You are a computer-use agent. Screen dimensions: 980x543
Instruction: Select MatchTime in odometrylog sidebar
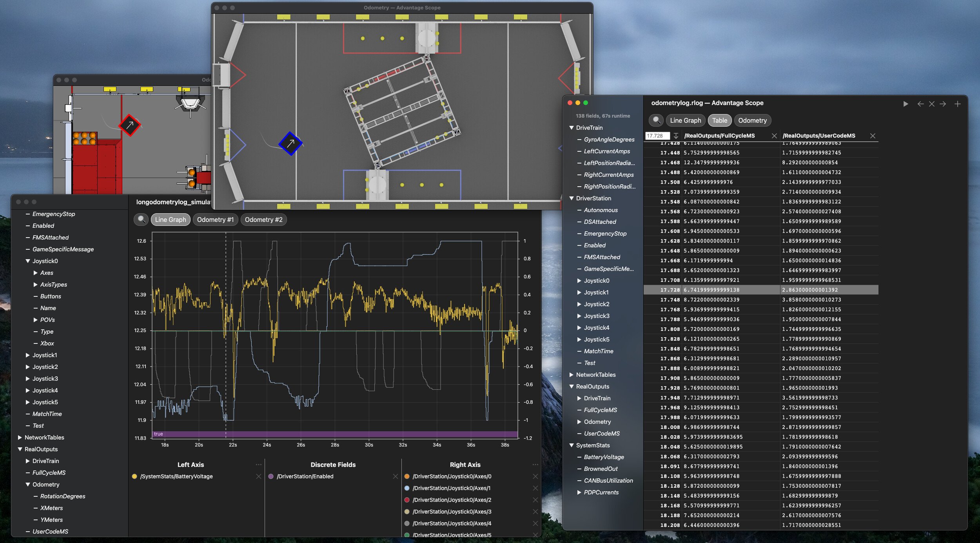click(599, 351)
